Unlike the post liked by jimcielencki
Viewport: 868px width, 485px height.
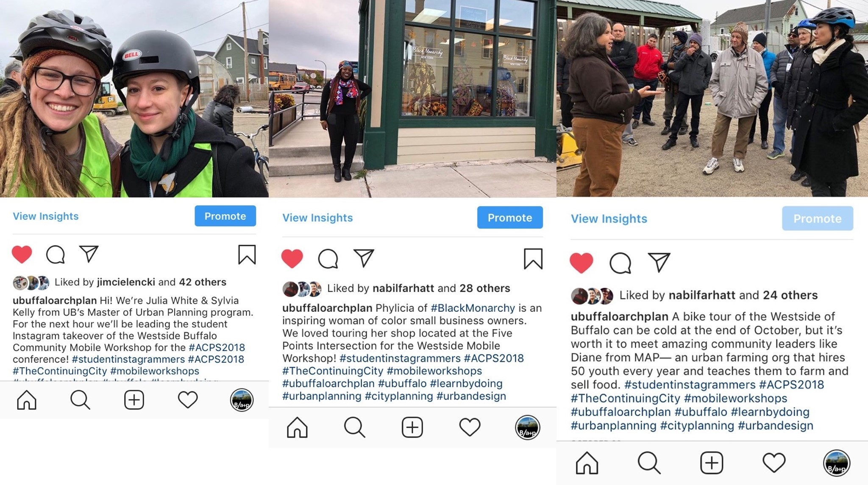[x=22, y=254]
